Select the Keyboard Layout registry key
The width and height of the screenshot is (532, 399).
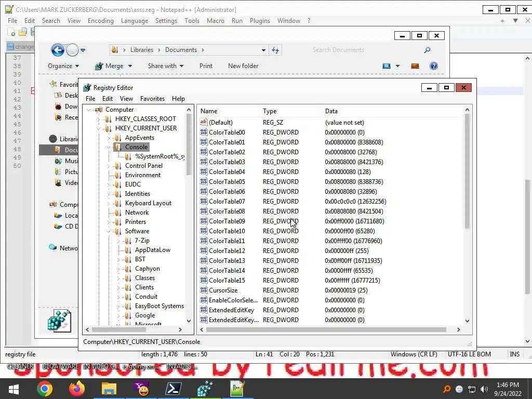pos(148,203)
